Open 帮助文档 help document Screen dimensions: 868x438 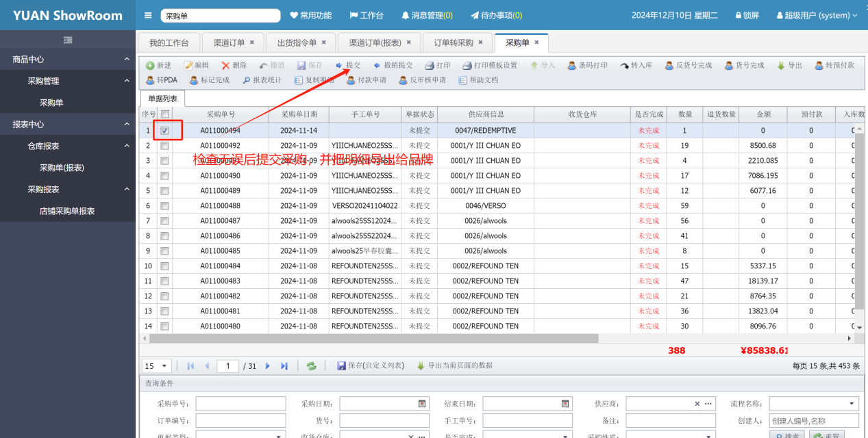[x=478, y=80]
